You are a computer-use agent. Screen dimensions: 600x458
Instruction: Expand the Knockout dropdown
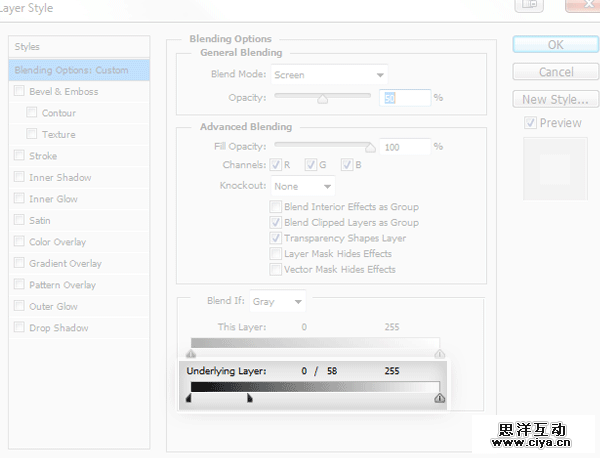click(302, 186)
